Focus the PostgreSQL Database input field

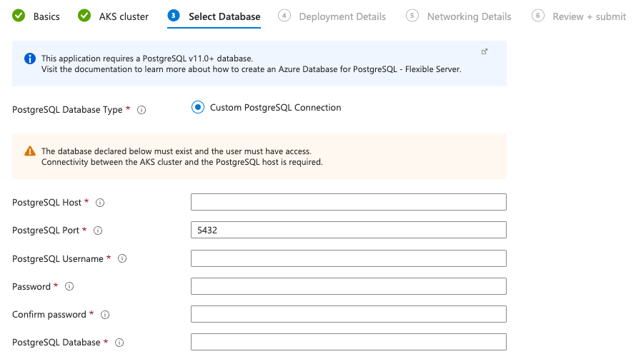click(x=348, y=342)
